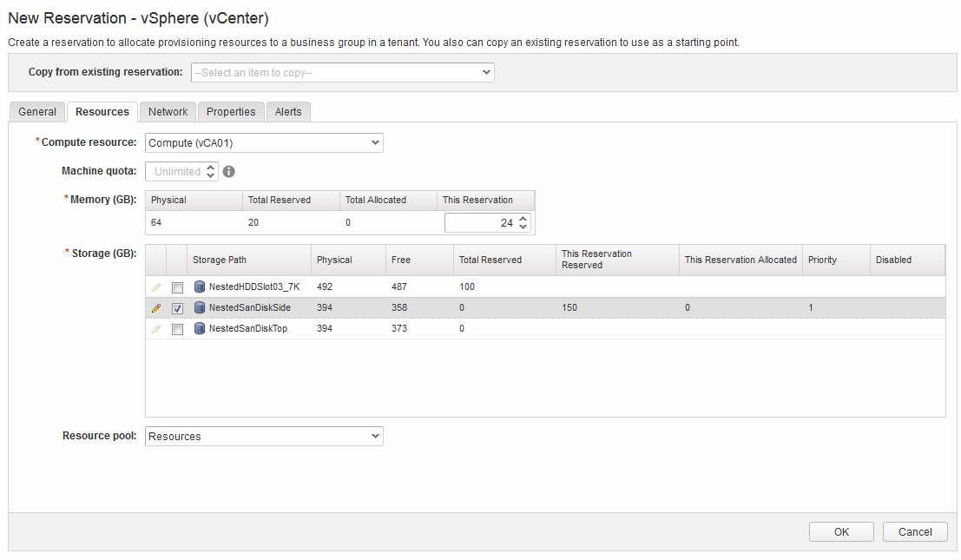Viewport: 961px width, 560px height.
Task: Switch to the Network tab
Action: pos(168,112)
